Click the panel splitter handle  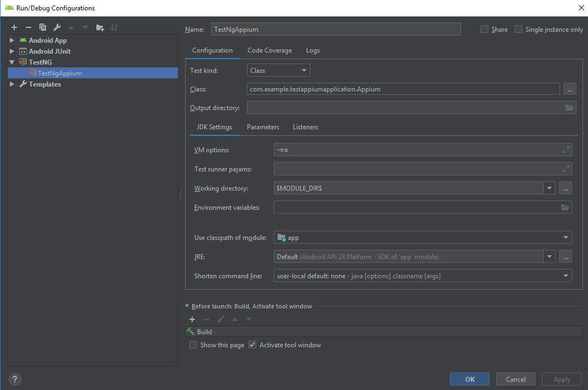pos(180,194)
